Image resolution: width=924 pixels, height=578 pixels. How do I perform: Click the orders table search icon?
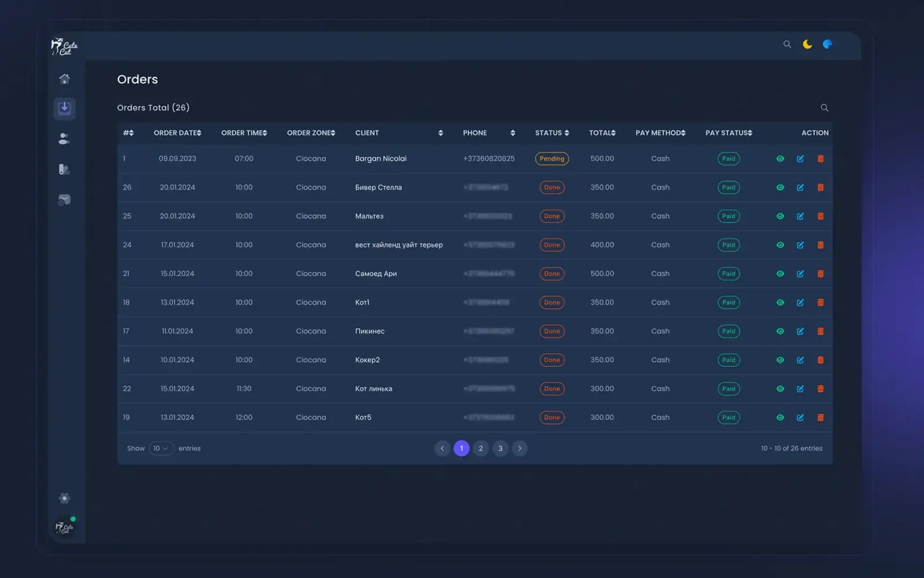[825, 108]
